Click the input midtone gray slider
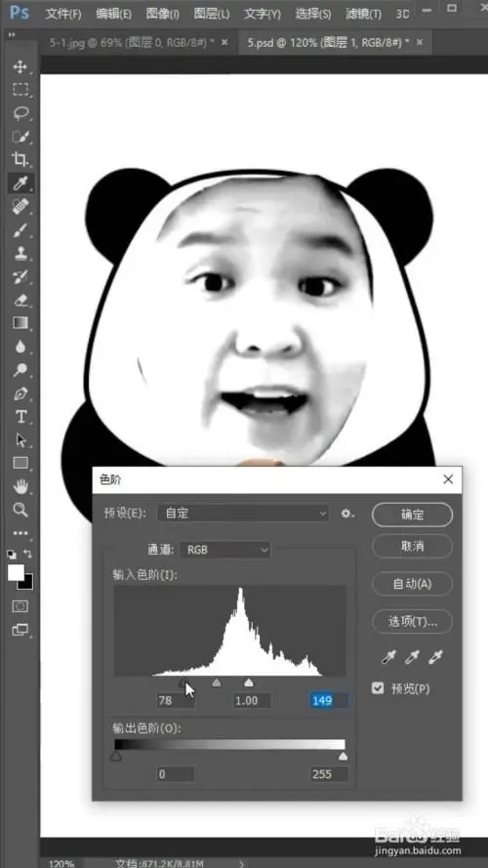This screenshot has width=488, height=868. point(217,683)
